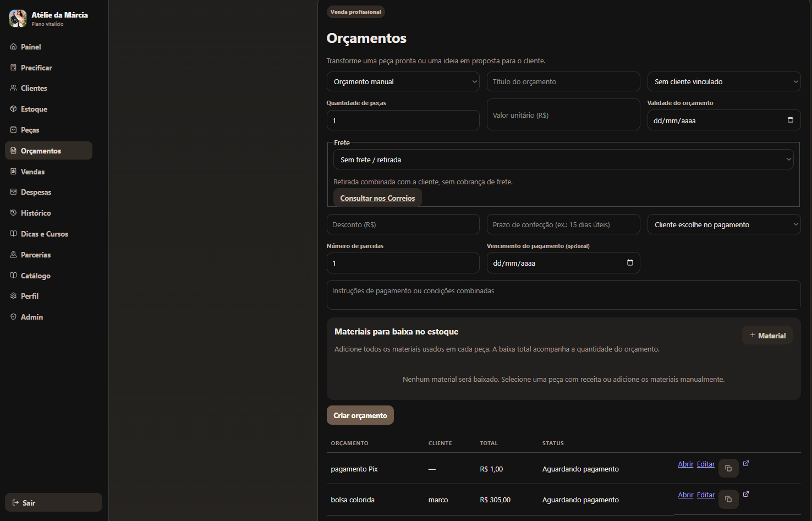The image size is (812, 521).
Task: Click the Desconto (R$) field
Action: tap(403, 224)
